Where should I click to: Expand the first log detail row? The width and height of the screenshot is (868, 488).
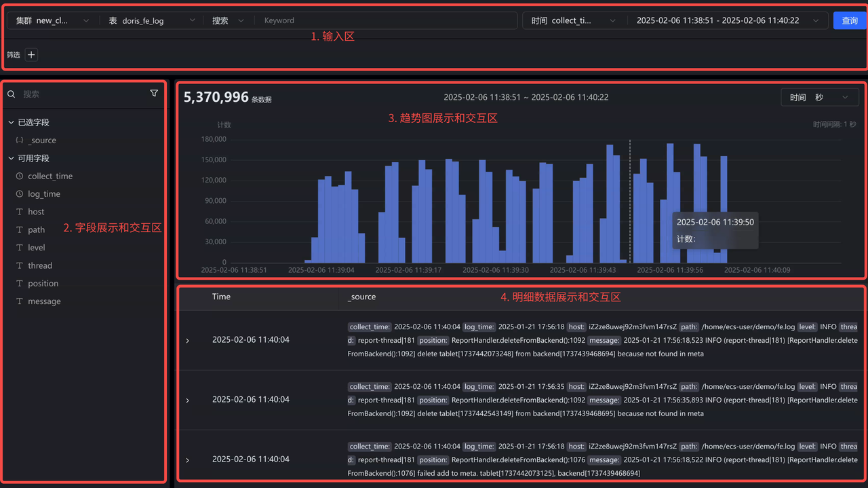(187, 340)
